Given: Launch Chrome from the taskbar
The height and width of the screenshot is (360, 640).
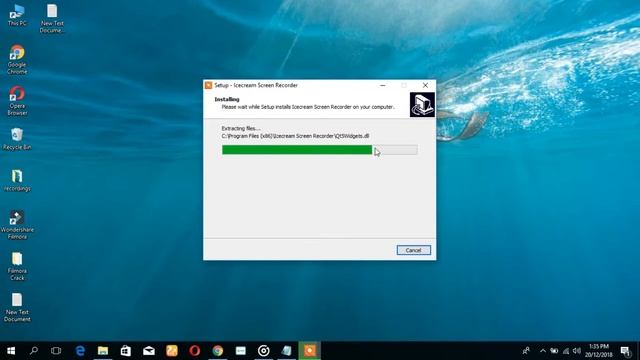Looking at the screenshot, I should point(218,351).
